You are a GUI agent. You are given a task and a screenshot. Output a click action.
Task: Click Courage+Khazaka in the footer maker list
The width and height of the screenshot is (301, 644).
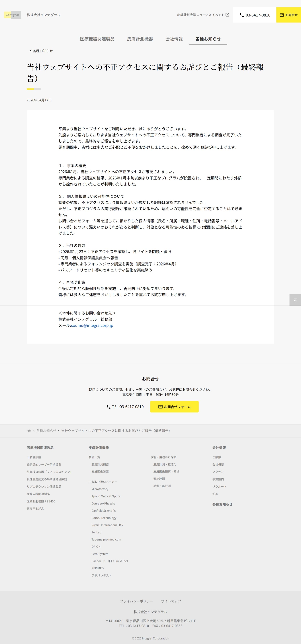click(x=103, y=504)
